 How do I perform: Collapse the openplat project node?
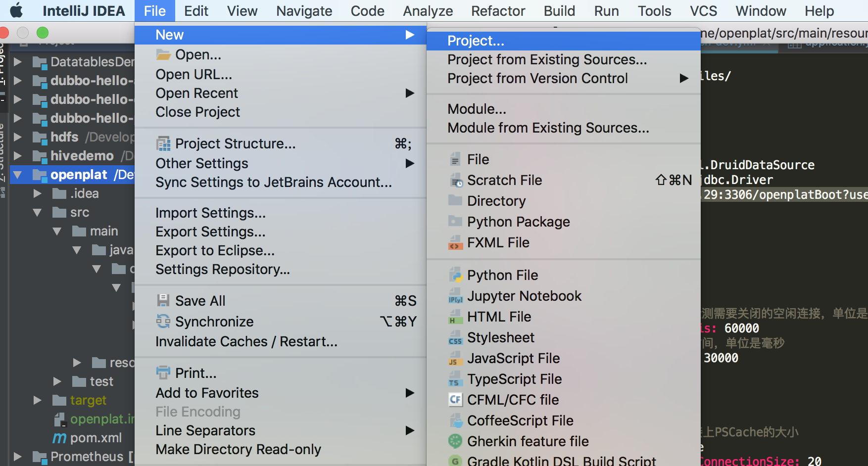pyautogui.click(x=18, y=175)
